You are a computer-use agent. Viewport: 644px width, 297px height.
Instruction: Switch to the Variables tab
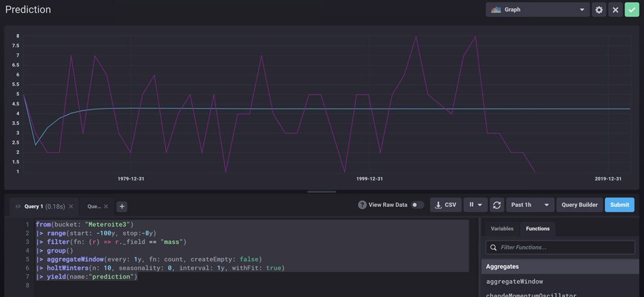pyautogui.click(x=502, y=229)
